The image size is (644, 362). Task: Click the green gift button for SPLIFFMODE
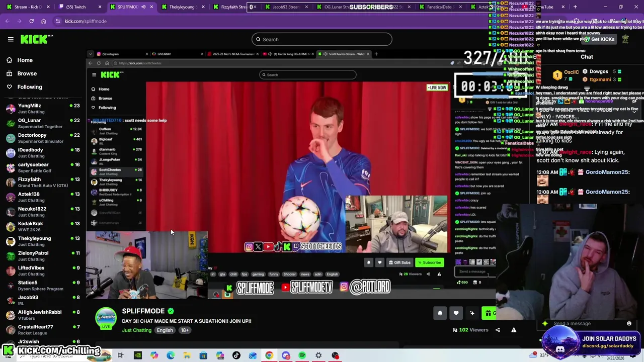click(489, 313)
